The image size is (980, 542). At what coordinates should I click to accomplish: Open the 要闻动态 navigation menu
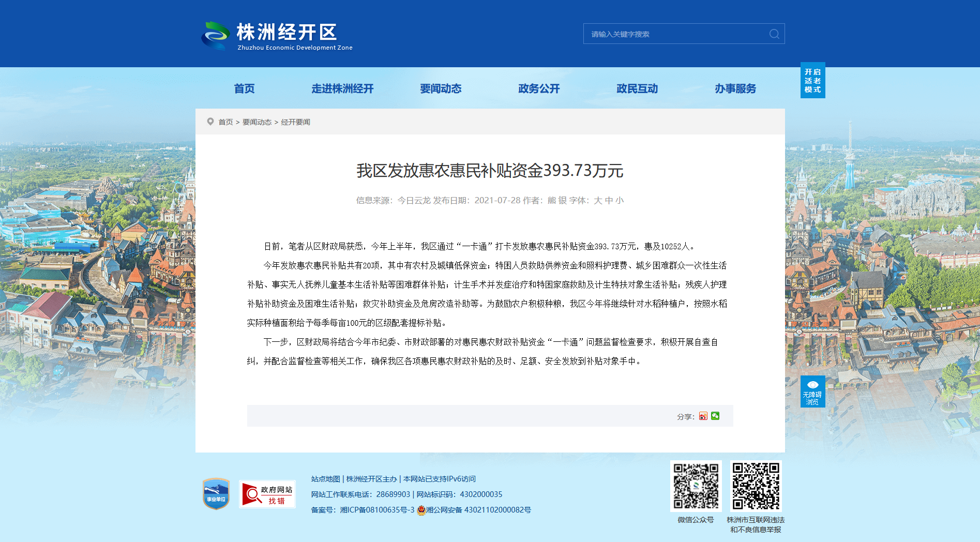[441, 88]
